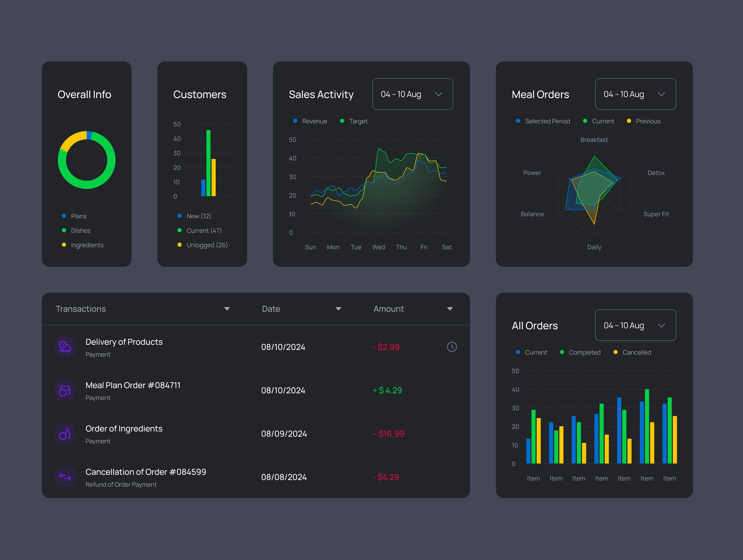Click the Meal Plan Order #084711 transaction title
This screenshot has width=743, height=560.
[x=133, y=385]
